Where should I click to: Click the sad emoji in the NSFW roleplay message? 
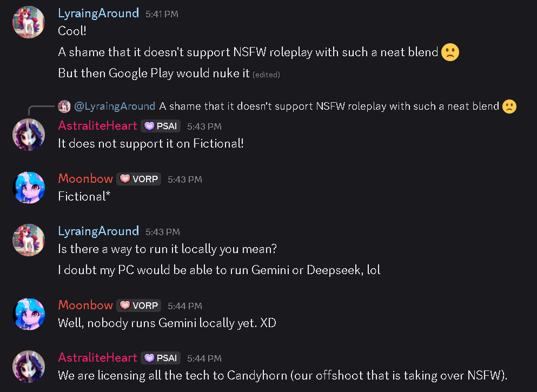click(450, 52)
